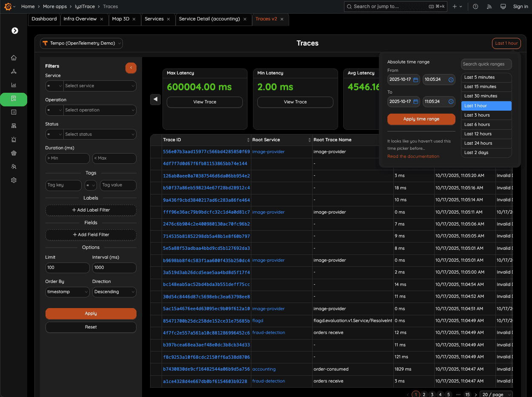Select Last 15 minutes quick range
The height and width of the screenshot is (397, 532).
(x=480, y=87)
